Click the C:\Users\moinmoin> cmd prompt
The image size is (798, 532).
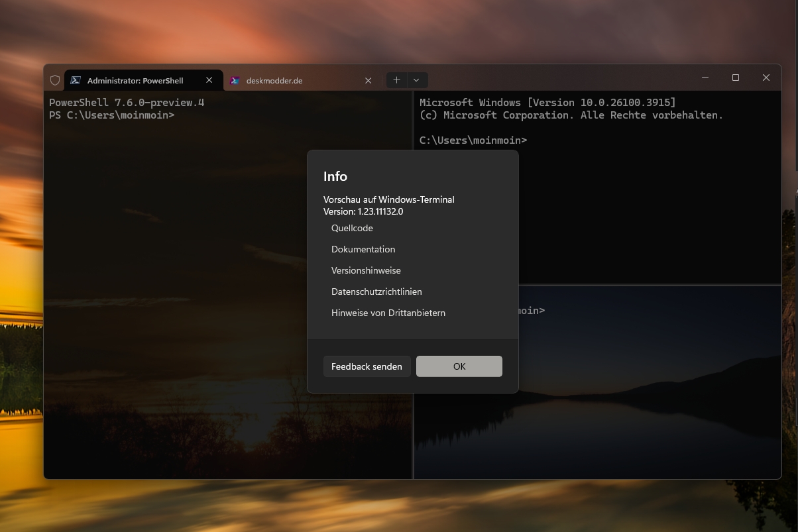473,140
